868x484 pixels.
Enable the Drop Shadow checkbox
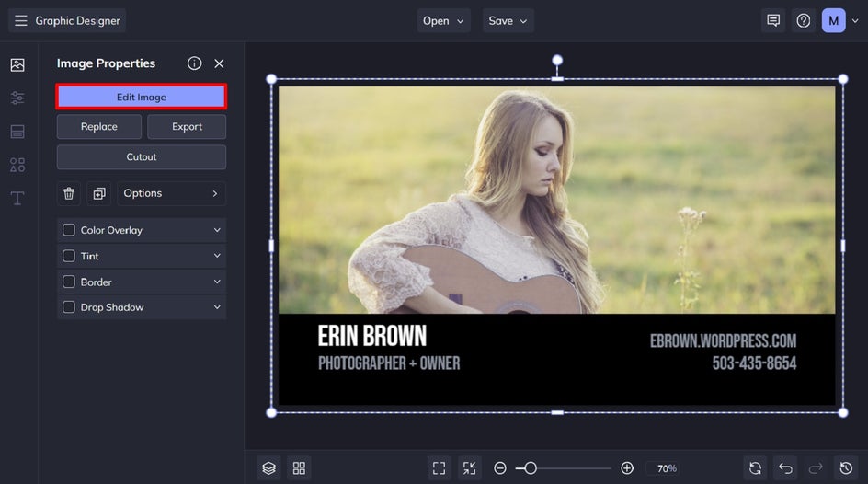click(x=69, y=307)
